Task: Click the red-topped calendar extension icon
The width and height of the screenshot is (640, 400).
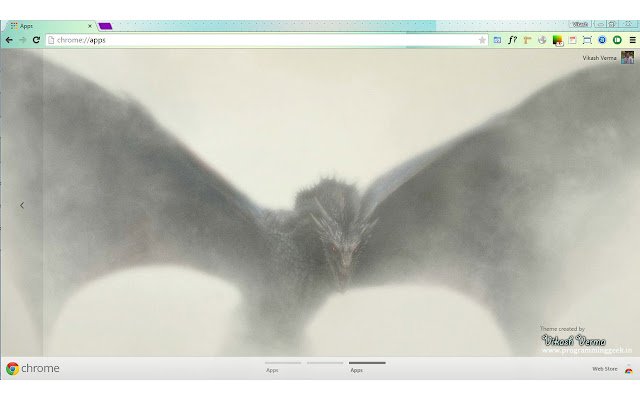Action: click(x=572, y=40)
